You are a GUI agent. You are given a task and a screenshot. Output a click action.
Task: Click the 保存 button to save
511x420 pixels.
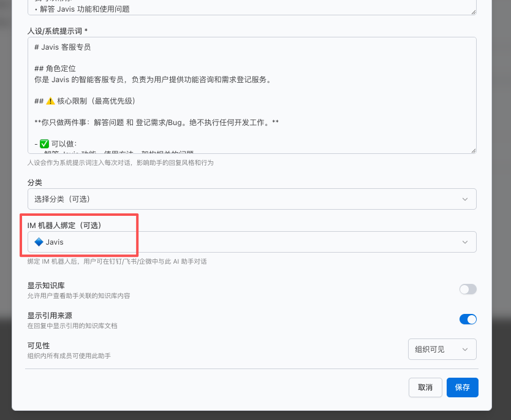[x=462, y=387]
